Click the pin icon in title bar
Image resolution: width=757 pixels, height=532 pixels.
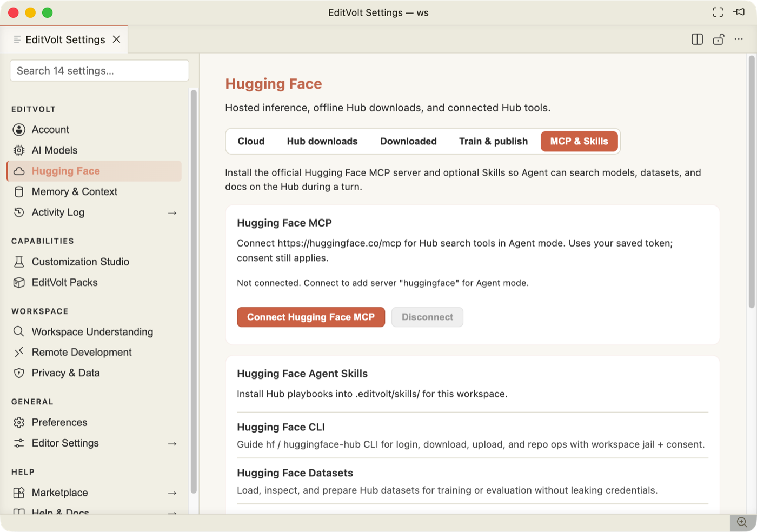(x=739, y=12)
